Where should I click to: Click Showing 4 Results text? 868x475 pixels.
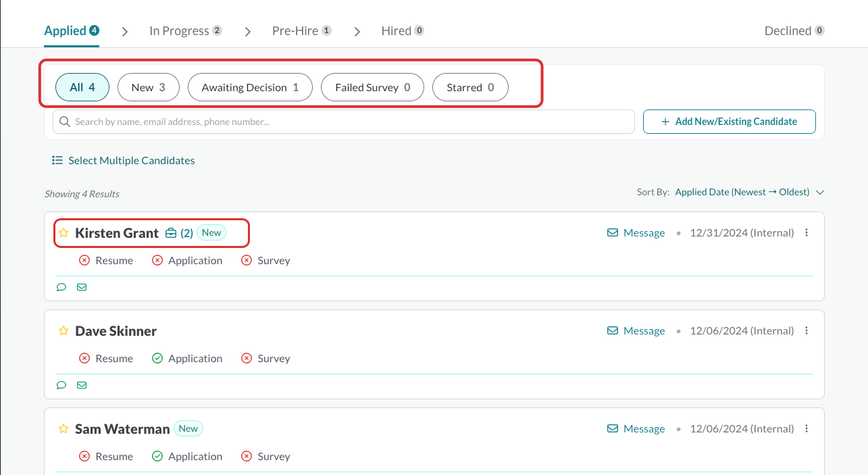point(82,194)
